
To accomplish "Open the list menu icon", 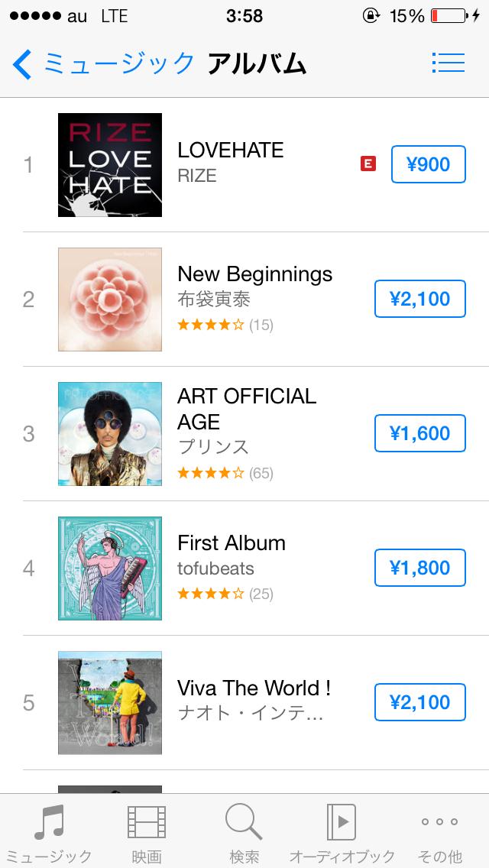I will tap(448, 63).
